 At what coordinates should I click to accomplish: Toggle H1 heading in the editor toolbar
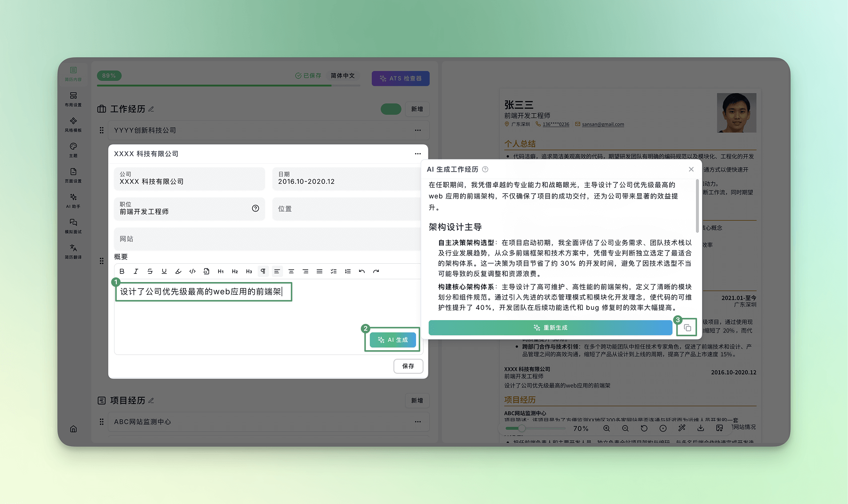221,271
